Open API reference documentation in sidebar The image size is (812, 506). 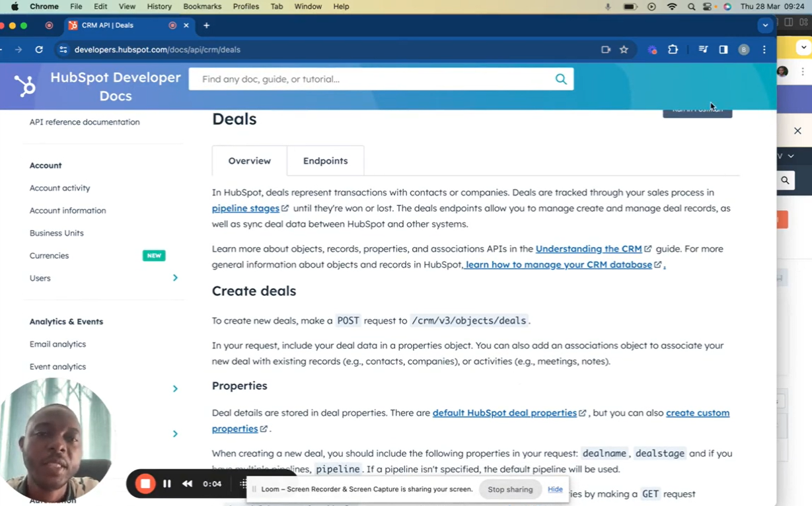click(x=85, y=122)
